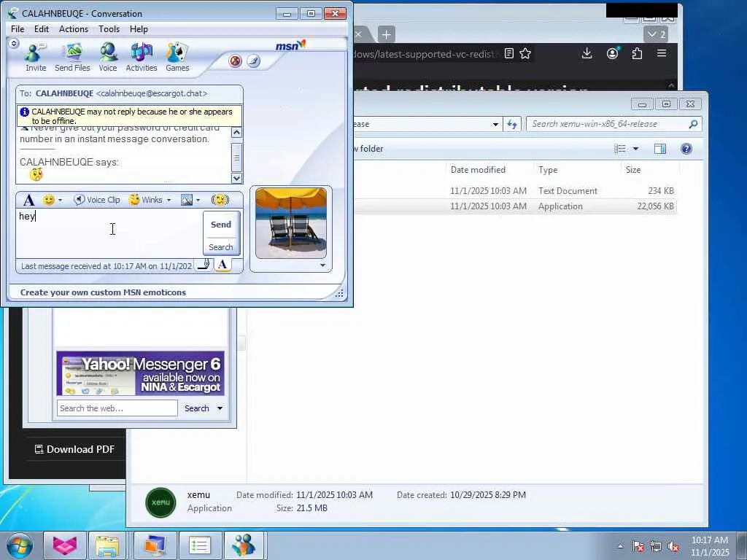The width and height of the screenshot is (747, 560).
Task: Click into the message box containing 'hey'
Action: tap(109, 233)
